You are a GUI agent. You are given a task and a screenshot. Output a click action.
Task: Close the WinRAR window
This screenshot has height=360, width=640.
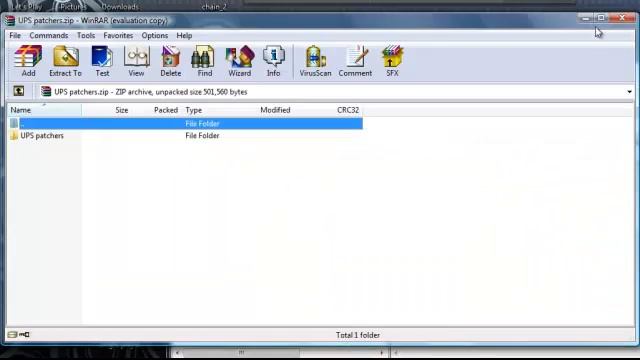tap(622, 18)
